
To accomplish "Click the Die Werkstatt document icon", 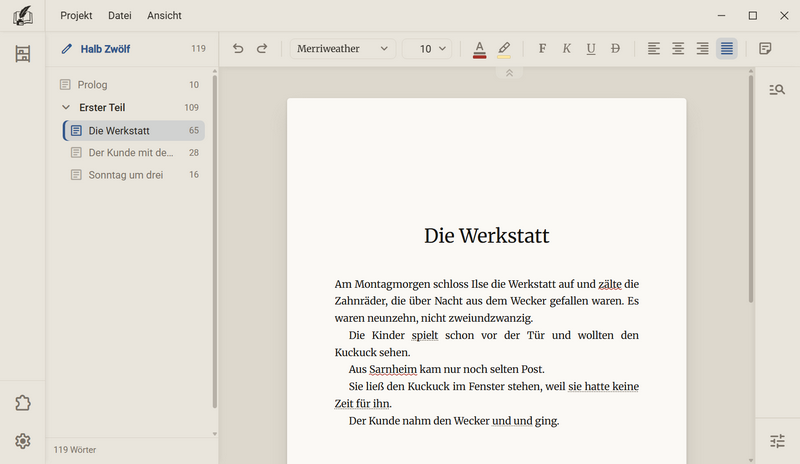I will pos(76,131).
